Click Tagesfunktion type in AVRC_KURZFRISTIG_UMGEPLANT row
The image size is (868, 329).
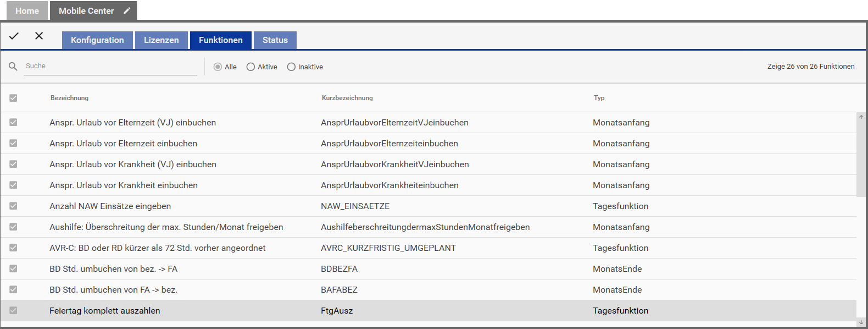[620, 248]
